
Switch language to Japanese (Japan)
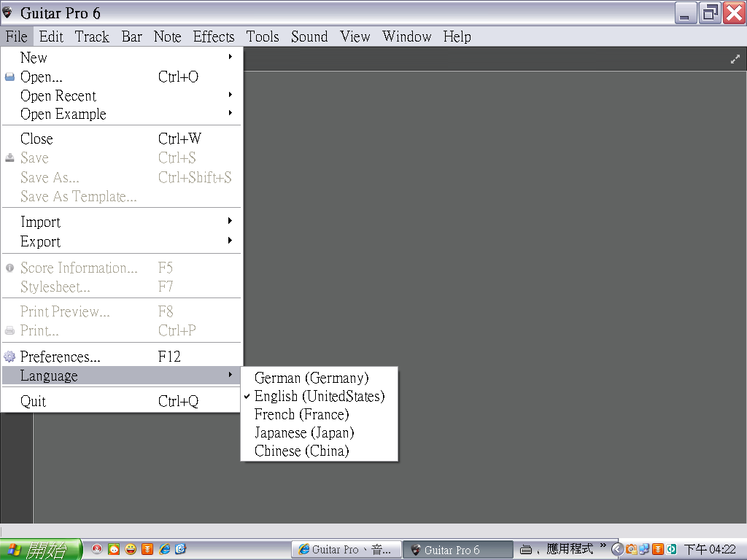(x=320, y=432)
